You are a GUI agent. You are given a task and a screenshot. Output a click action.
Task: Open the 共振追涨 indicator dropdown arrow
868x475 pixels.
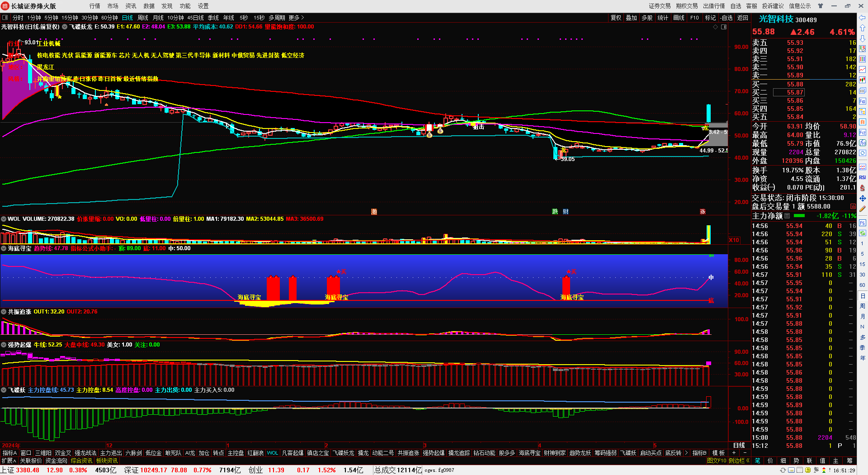pyautogui.click(x=4, y=312)
